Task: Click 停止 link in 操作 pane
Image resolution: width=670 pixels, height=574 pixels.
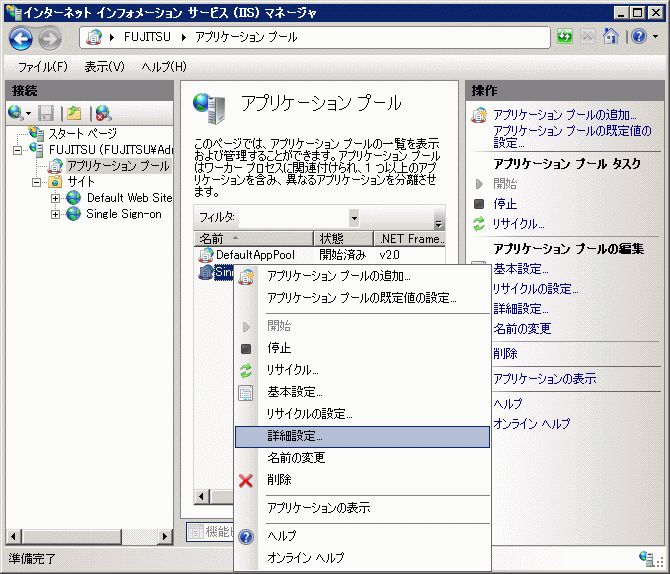Action: click(505, 204)
